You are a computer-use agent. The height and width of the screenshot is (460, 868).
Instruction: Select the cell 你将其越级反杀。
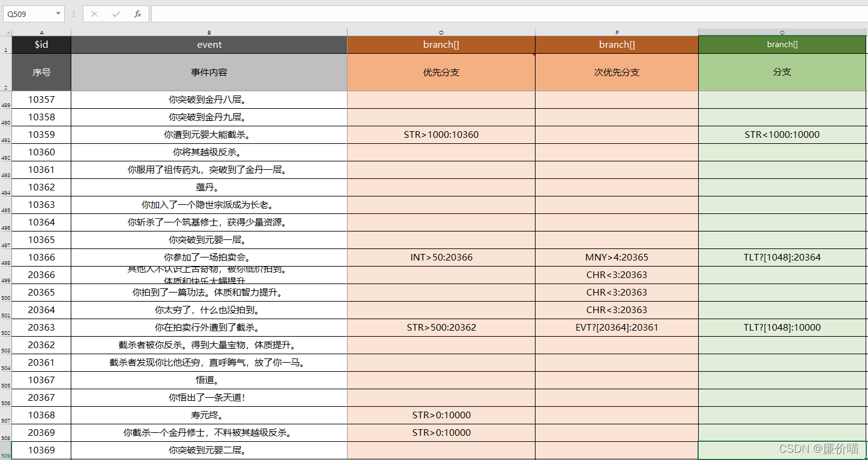[209, 152]
